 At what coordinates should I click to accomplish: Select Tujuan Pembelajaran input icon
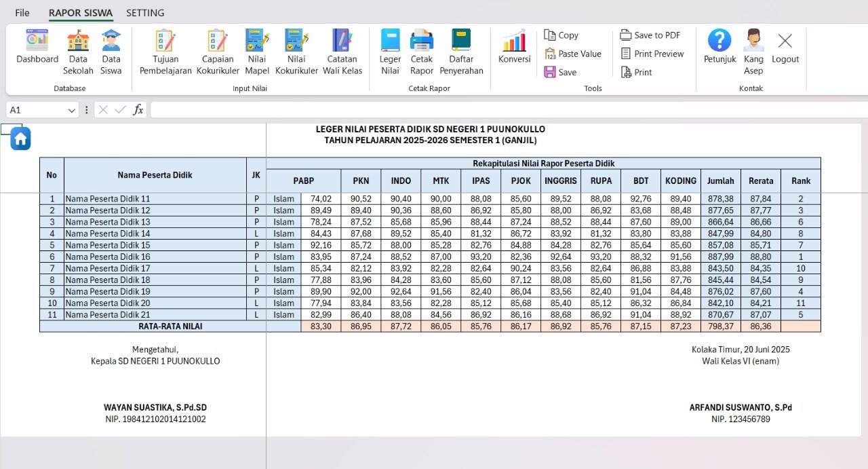point(165,42)
